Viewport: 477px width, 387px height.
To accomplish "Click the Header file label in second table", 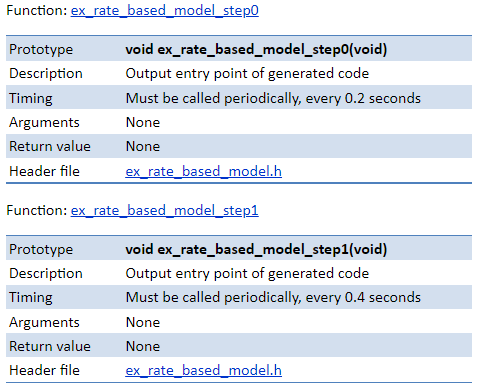I will 44,370.
